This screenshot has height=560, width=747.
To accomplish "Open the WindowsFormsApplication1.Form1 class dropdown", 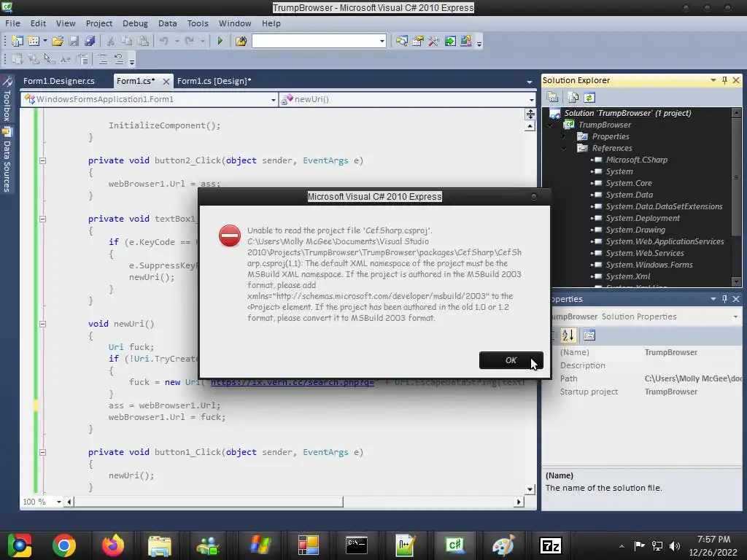I will pos(273,99).
